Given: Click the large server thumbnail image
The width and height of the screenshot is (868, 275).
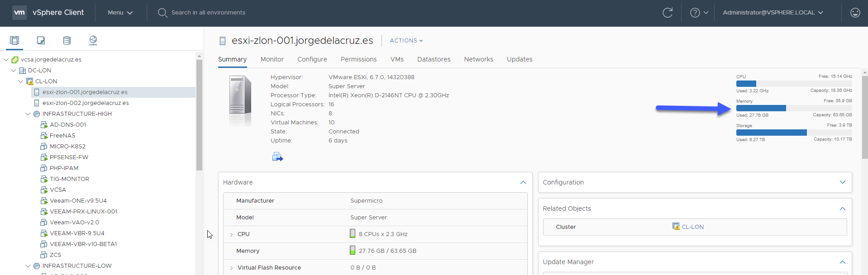Looking at the screenshot, I should click(x=240, y=100).
